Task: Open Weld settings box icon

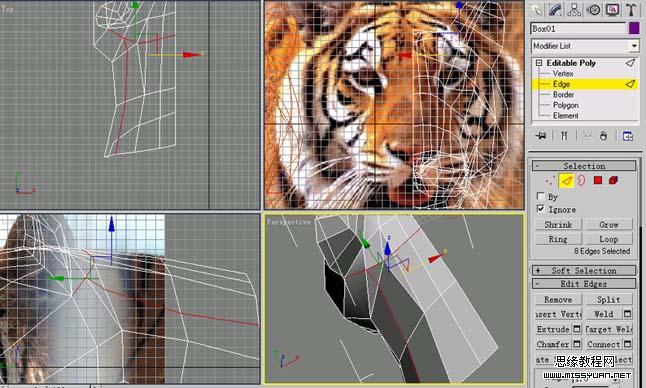Action: 627,314
